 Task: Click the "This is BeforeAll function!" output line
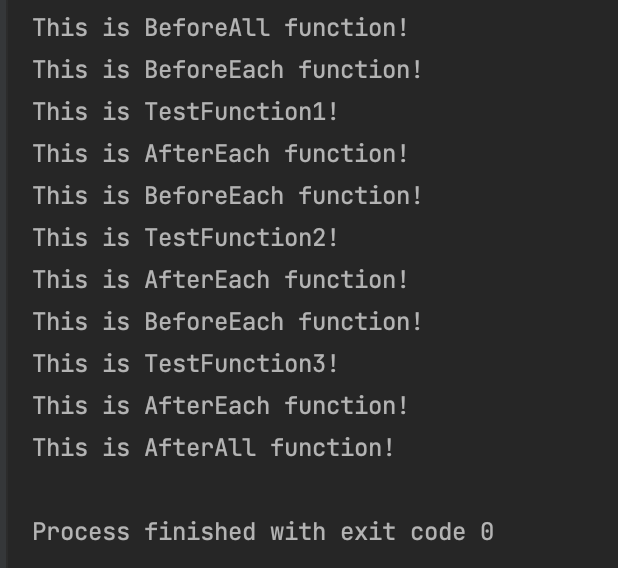220,28
